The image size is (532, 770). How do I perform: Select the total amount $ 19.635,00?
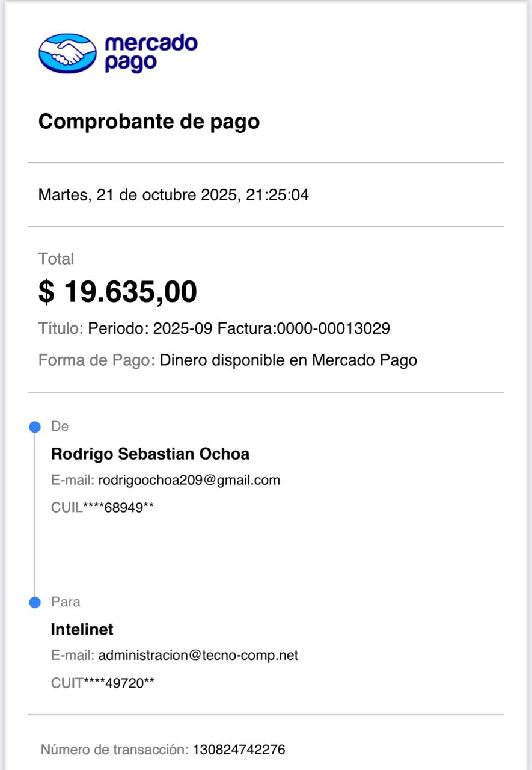[x=118, y=292]
